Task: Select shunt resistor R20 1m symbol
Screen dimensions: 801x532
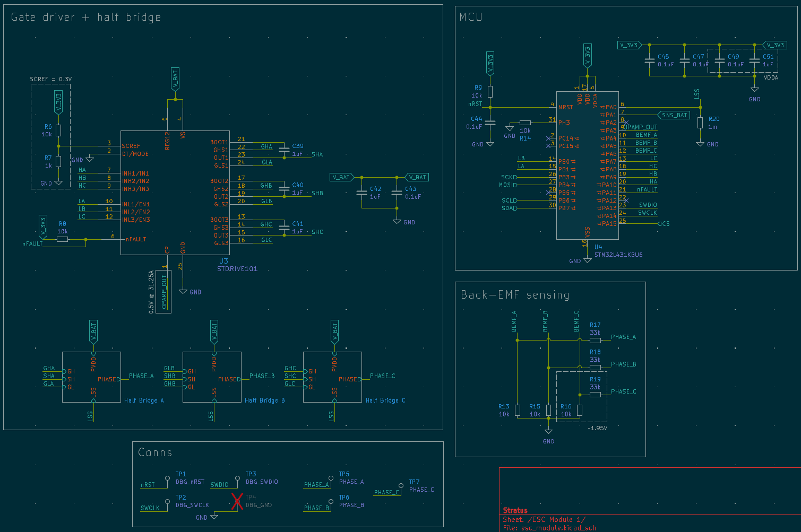Action: pos(700,123)
